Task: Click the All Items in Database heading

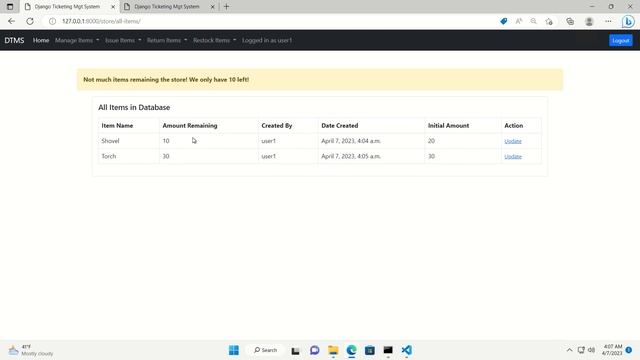Action: coord(134,107)
